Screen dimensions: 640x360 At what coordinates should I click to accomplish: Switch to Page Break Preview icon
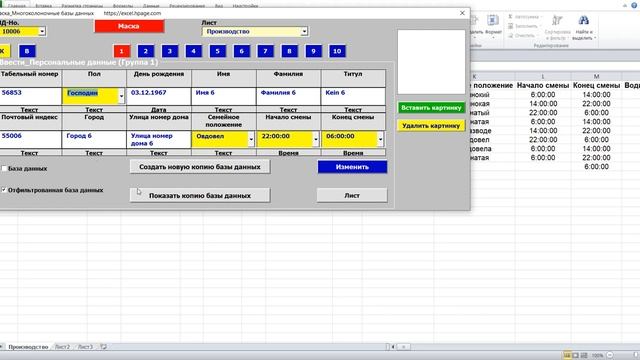(584, 356)
